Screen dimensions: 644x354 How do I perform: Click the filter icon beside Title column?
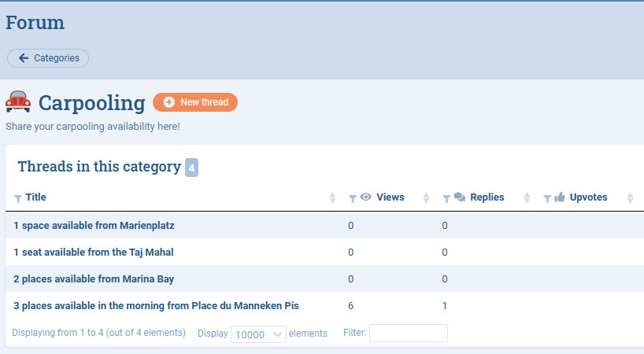pos(18,198)
